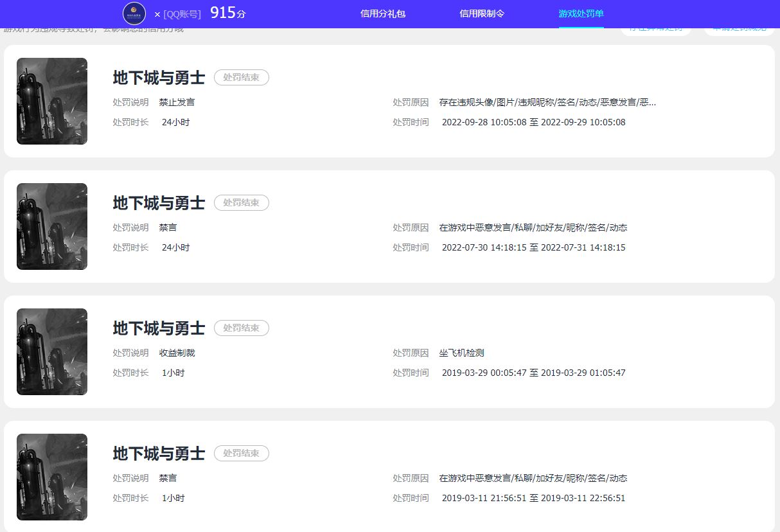
Task: Click the left pill button near top right
Action: coord(655,29)
